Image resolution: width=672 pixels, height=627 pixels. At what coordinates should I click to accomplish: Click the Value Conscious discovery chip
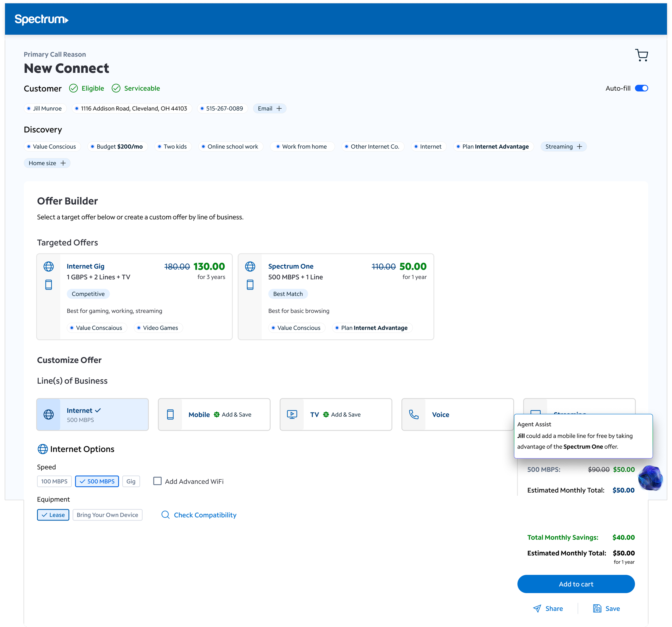[52, 147]
